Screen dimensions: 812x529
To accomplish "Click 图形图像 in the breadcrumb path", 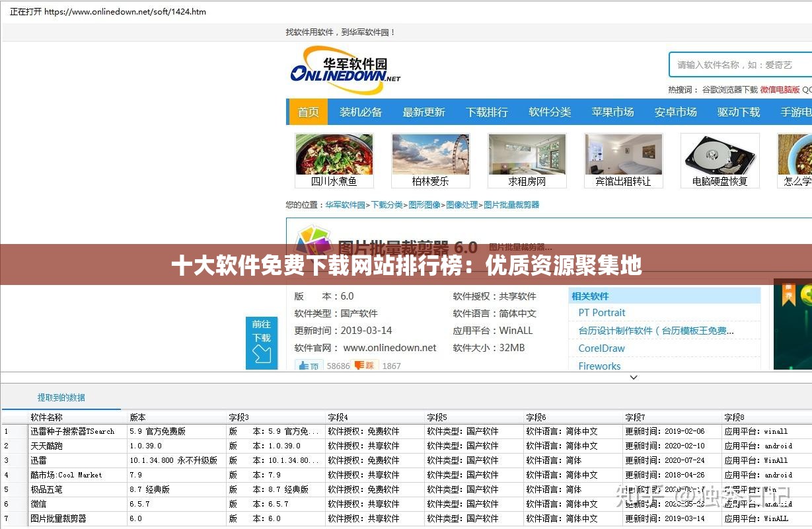I will [424, 204].
